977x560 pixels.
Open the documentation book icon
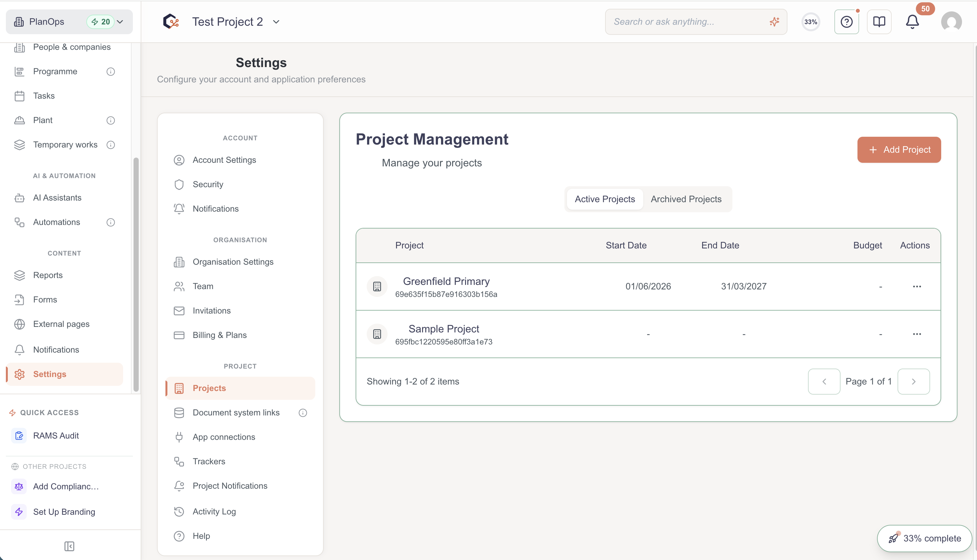pyautogui.click(x=879, y=22)
